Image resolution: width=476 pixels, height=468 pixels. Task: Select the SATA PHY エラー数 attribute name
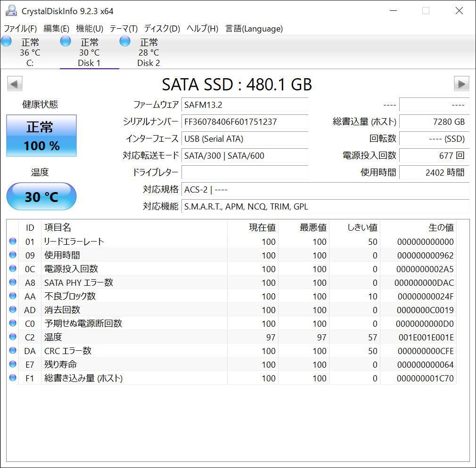79,282
